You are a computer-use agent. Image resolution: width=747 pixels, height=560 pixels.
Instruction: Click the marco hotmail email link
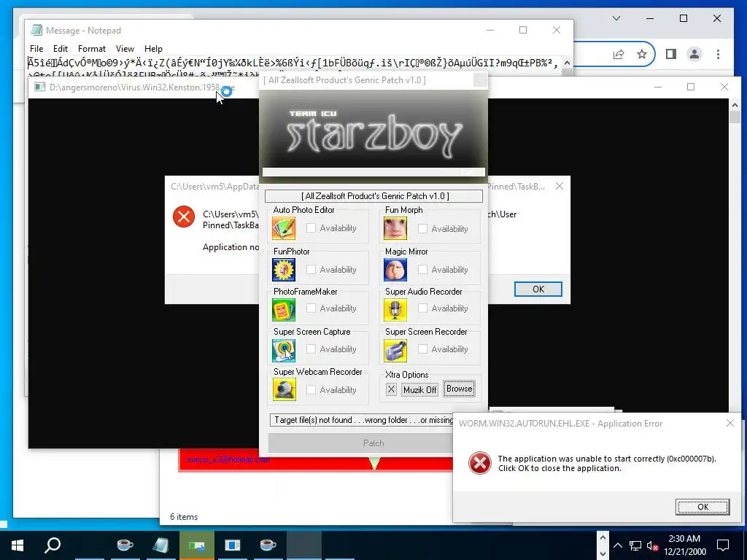(x=228, y=459)
